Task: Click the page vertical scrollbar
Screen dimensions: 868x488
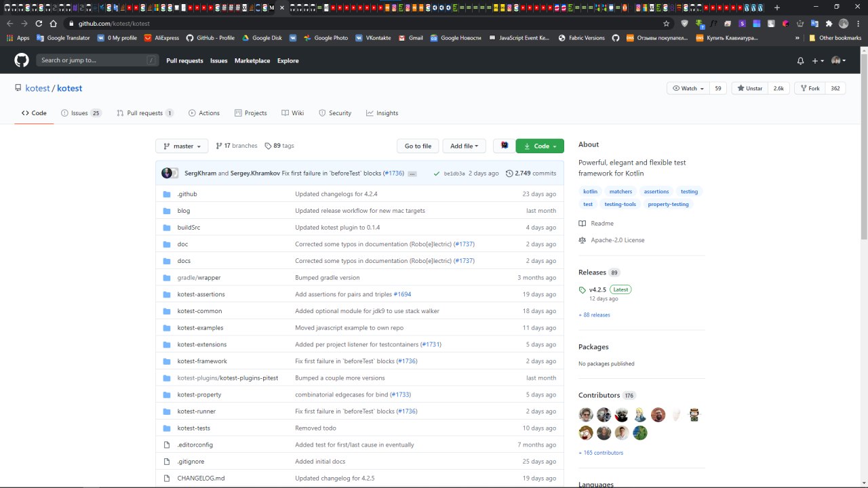Action: [x=864, y=146]
